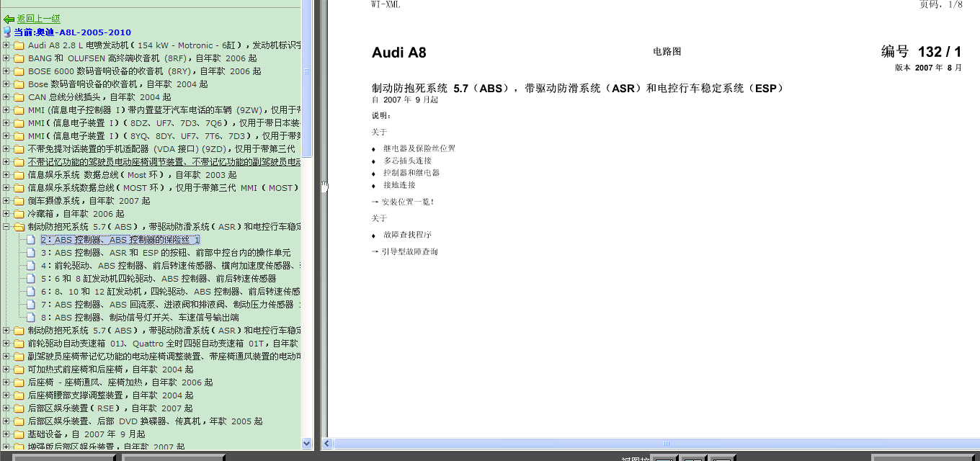Follow the → 安装位置一览! link

pos(403,202)
